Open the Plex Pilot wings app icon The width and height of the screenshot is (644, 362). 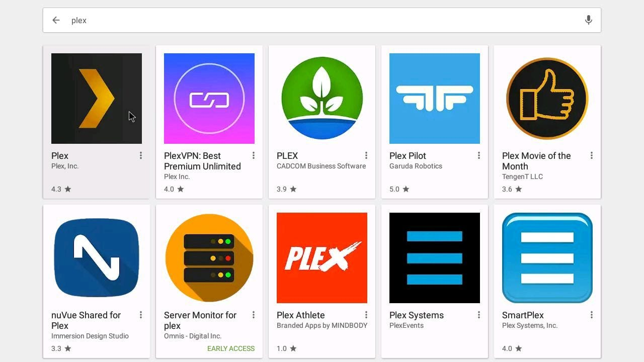tap(435, 99)
